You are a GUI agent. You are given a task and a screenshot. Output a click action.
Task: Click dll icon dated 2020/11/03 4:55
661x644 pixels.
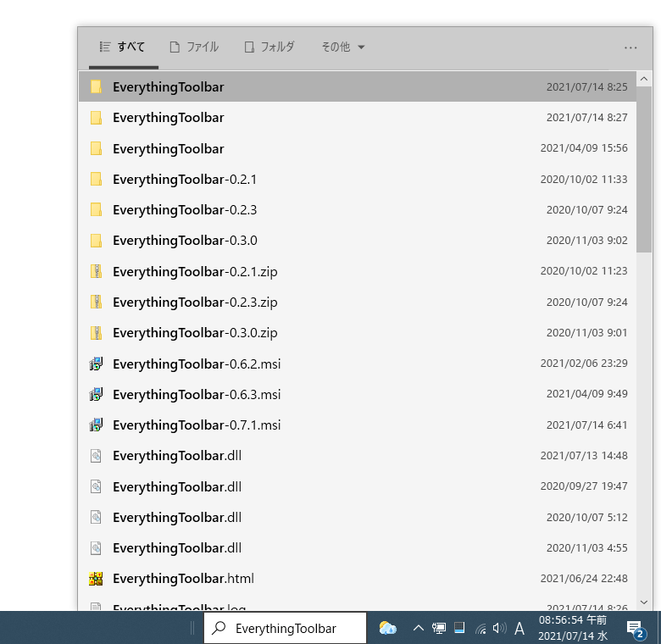click(96, 548)
